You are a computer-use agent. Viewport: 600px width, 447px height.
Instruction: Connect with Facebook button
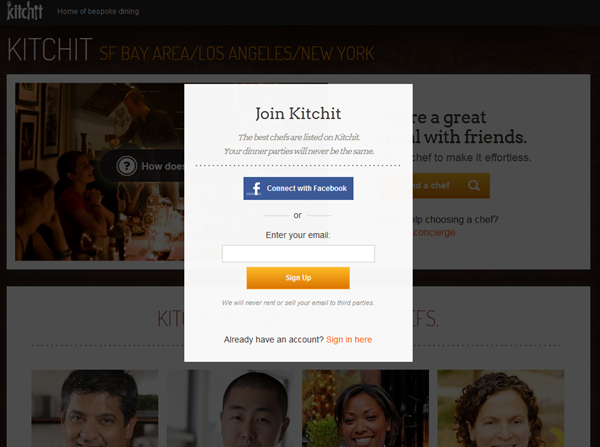tap(298, 188)
